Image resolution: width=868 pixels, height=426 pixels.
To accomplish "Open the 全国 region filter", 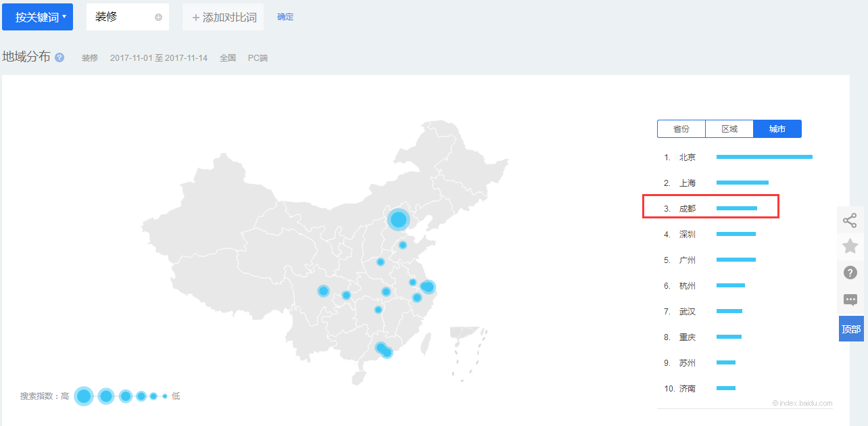I will [x=228, y=58].
